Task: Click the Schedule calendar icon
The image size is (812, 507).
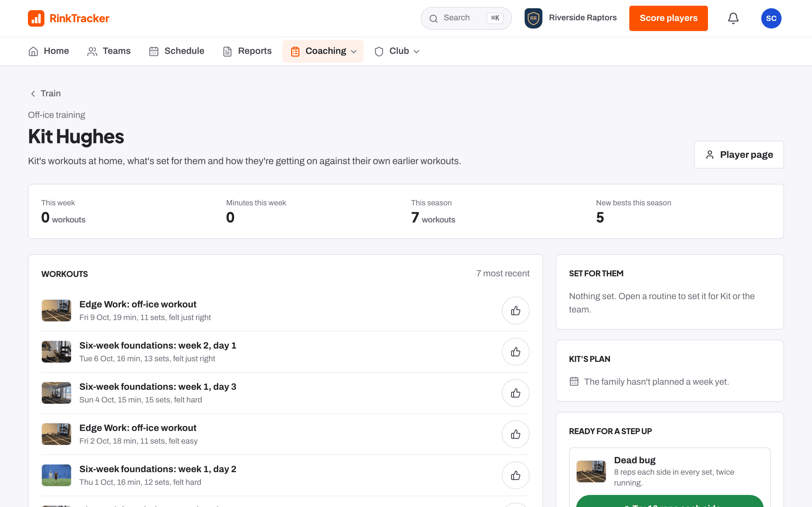Action: point(154,51)
